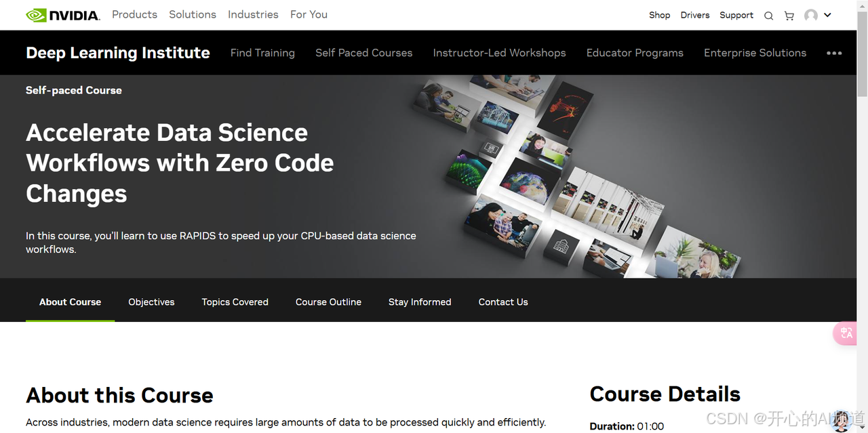Image resolution: width=868 pixels, height=433 pixels.
Task: Switch to the Contact Us tab
Action: [503, 302]
